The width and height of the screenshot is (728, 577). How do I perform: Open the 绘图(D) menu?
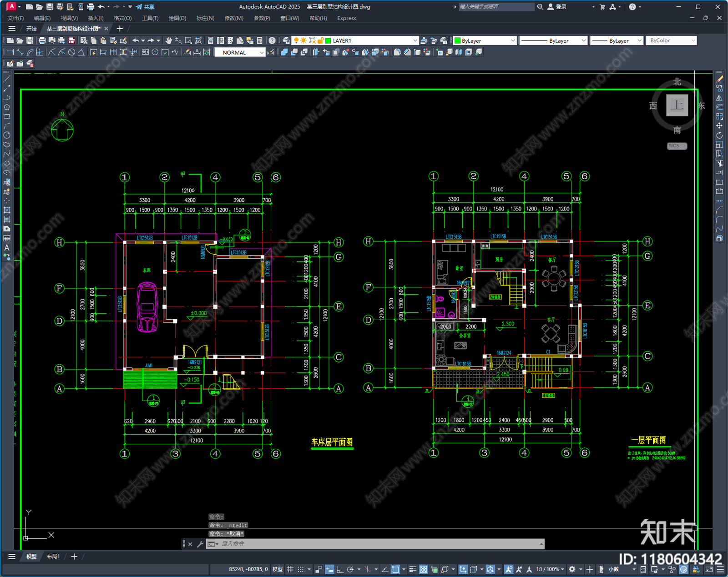(177, 18)
